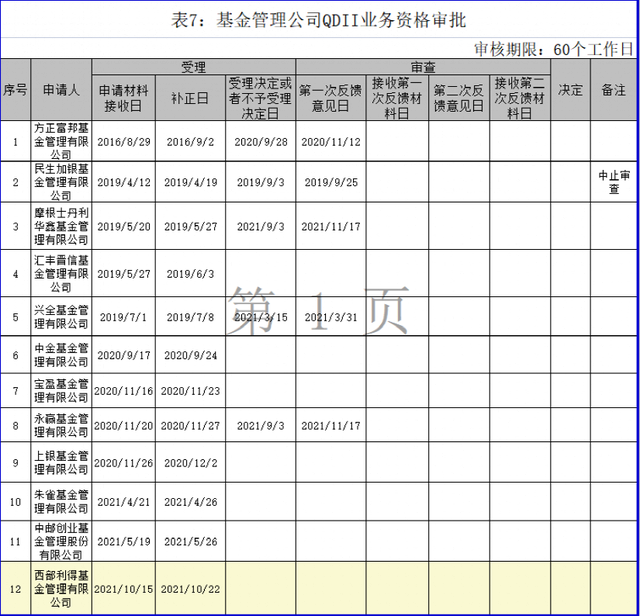This screenshot has height=616, width=640.
Task: Select the 申请材料接收日 header cell
Action: coord(125,98)
